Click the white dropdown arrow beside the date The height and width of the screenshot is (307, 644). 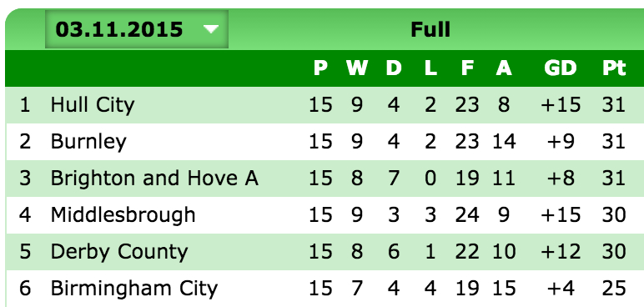[x=211, y=29]
